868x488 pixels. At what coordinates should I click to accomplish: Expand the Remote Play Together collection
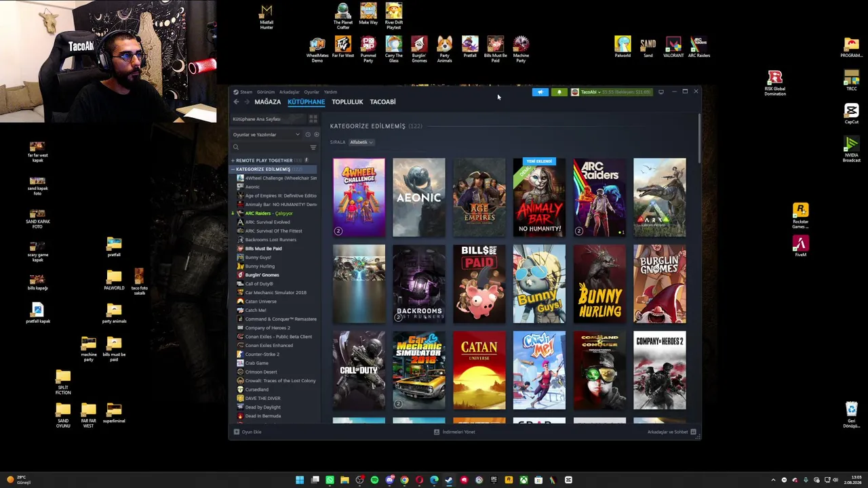(x=233, y=161)
